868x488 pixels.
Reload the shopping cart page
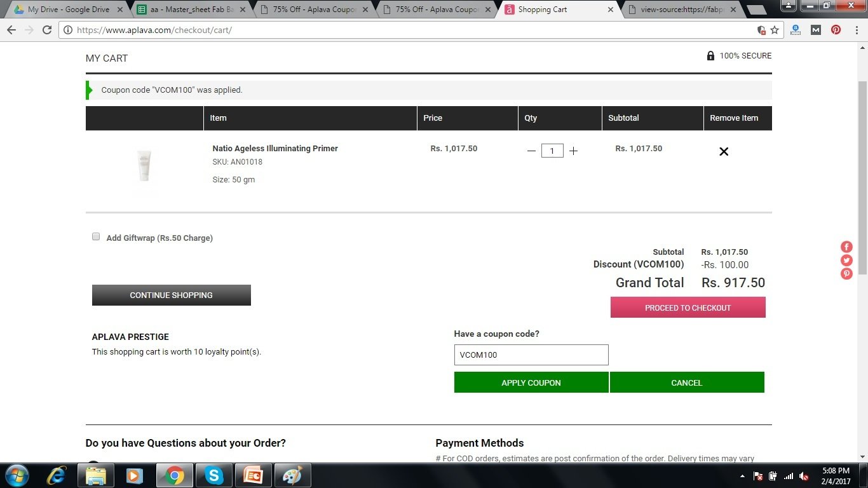pyautogui.click(x=47, y=30)
